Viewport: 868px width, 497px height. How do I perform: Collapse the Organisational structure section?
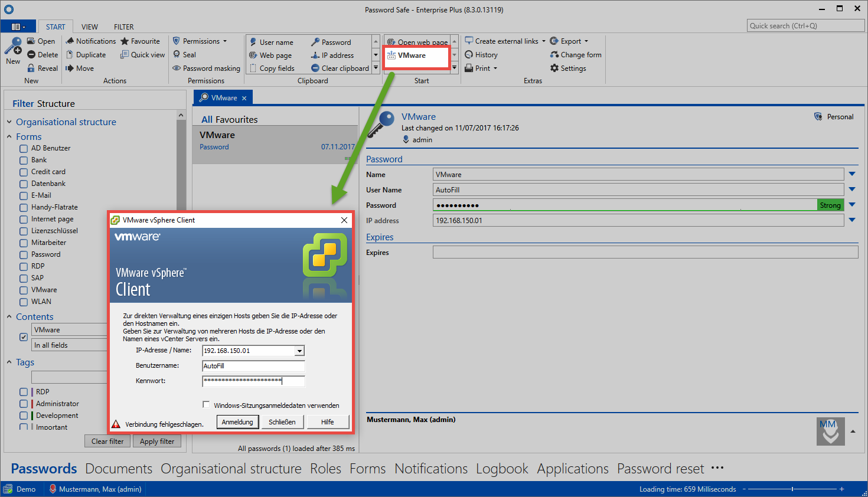coord(9,122)
